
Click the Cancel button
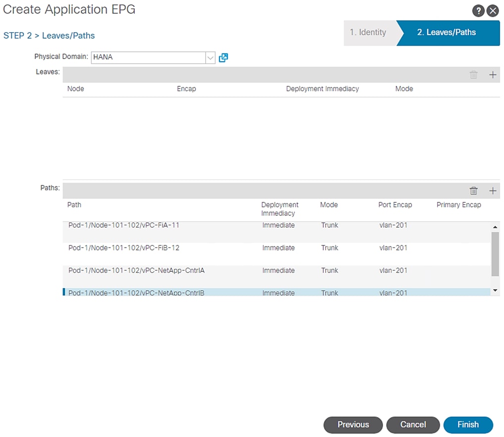(x=413, y=425)
